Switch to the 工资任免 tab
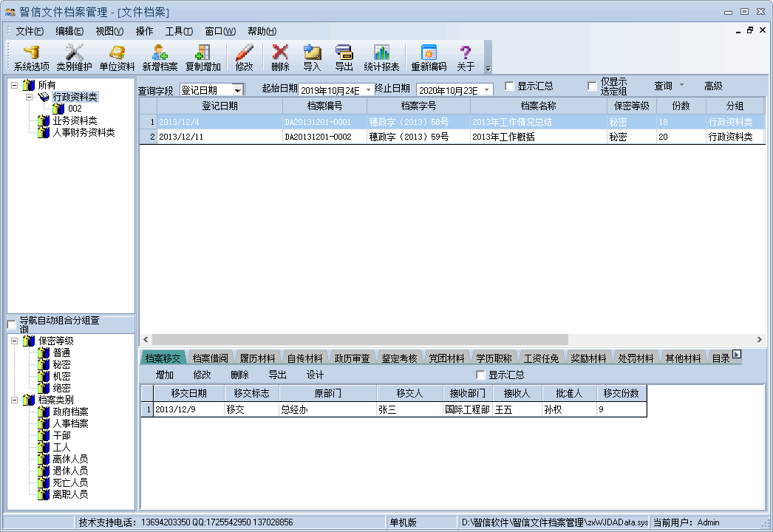Image resolution: width=773 pixels, height=532 pixels. click(541, 358)
